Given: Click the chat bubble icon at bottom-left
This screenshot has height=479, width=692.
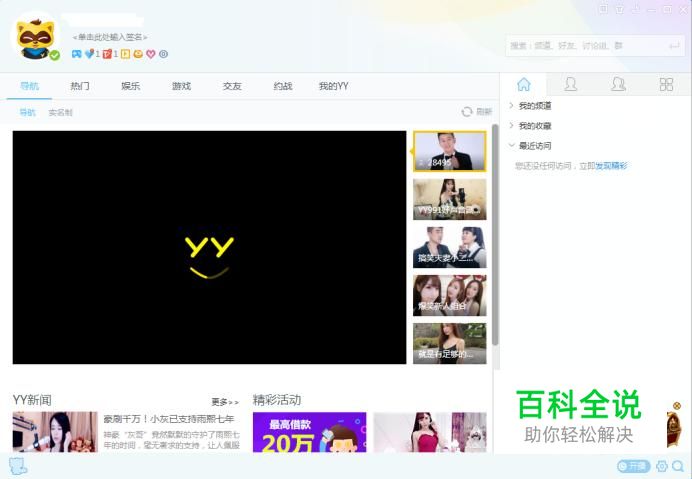Looking at the screenshot, I should click(18, 466).
